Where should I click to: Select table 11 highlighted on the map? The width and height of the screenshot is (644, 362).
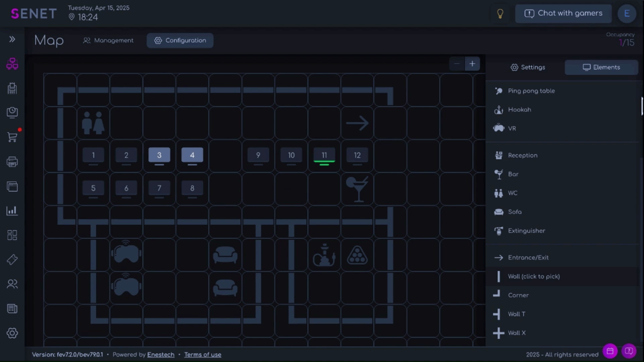click(324, 155)
